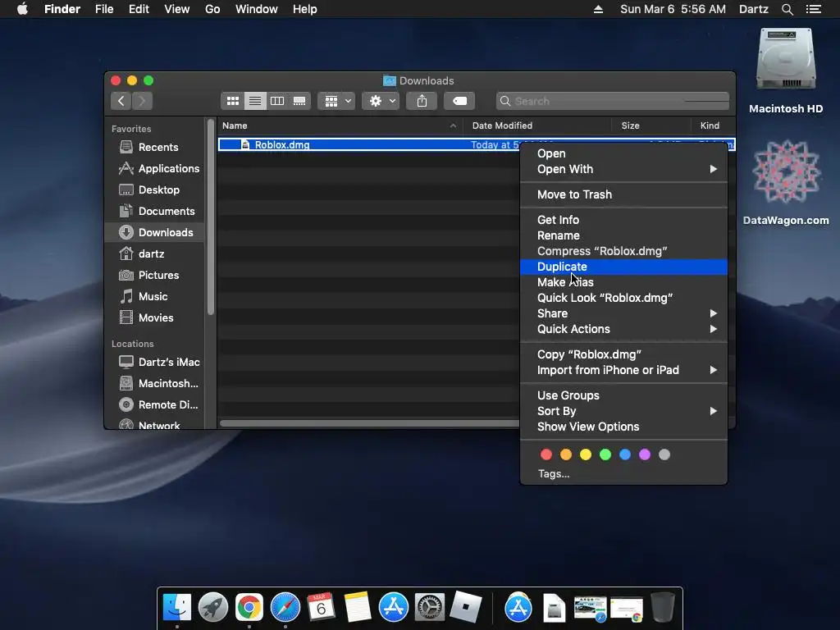Open Movies in the sidebar
The image size is (840, 630).
coord(155,317)
